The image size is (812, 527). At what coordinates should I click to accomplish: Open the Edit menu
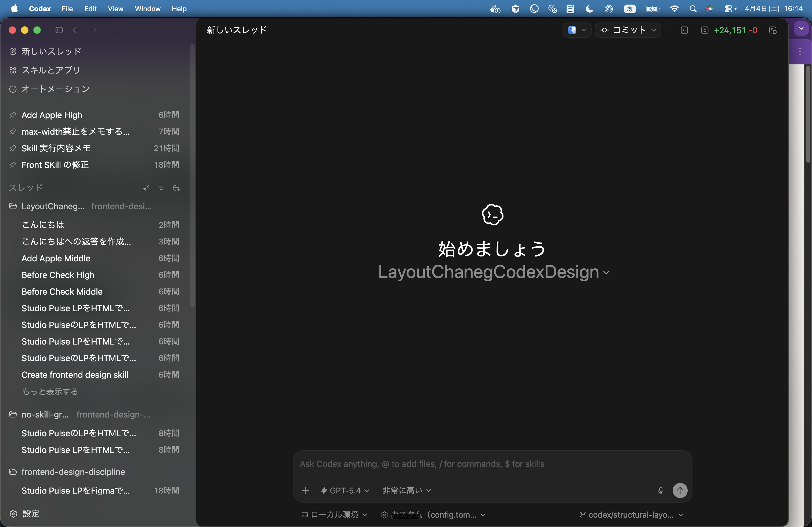point(90,9)
